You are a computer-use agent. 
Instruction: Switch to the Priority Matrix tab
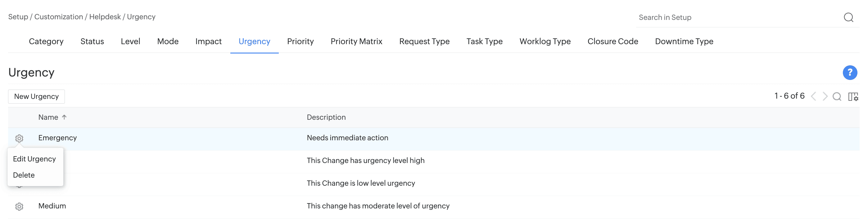point(356,41)
